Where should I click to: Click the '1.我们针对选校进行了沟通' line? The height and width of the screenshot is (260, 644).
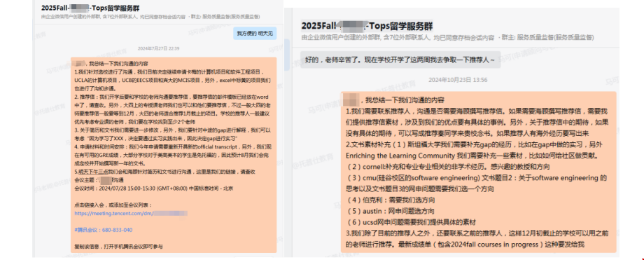click(x=172, y=80)
